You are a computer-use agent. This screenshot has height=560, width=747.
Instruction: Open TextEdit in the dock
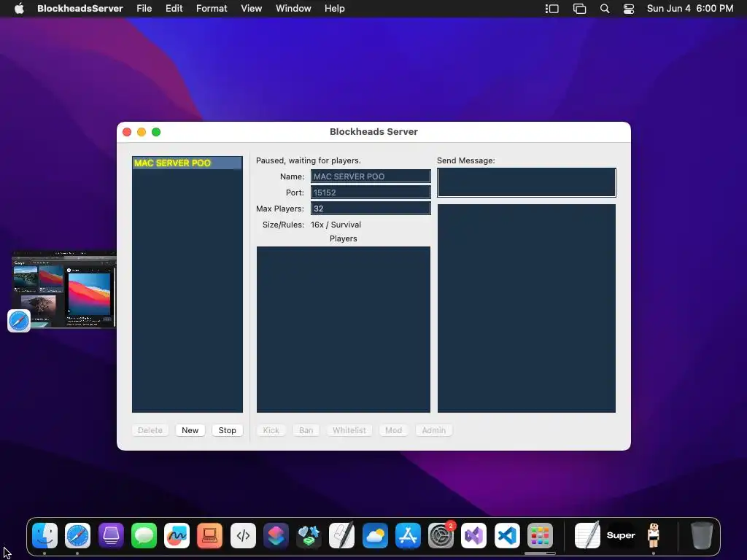point(587,535)
